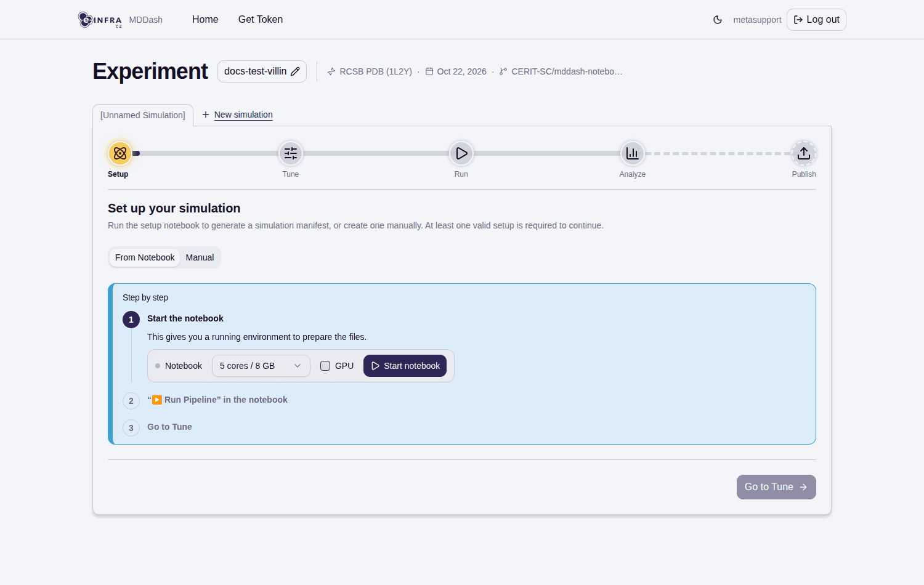Open the cores and memory dropdown
Image resolution: width=924 pixels, height=585 pixels.
tap(261, 366)
